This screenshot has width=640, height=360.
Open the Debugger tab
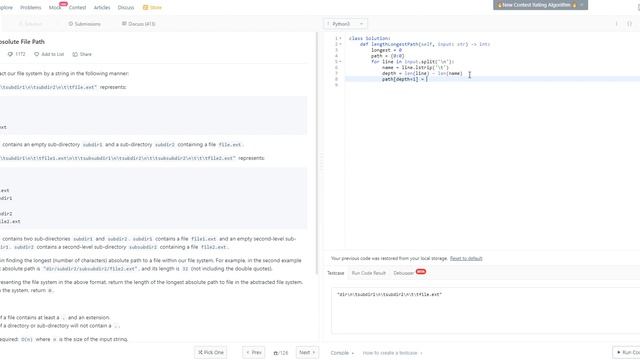click(x=403, y=273)
